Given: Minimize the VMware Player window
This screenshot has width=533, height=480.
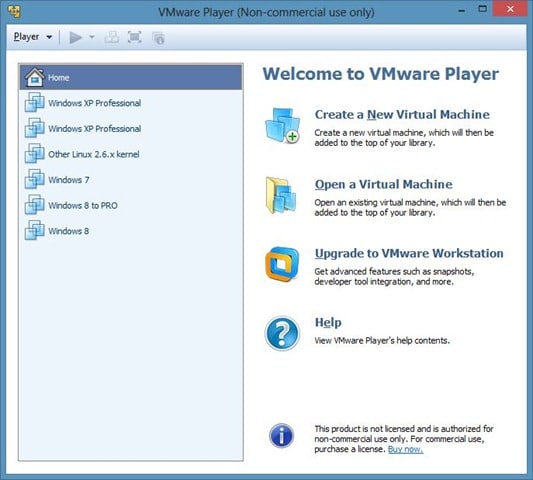Looking at the screenshot, I should [462, 10].
